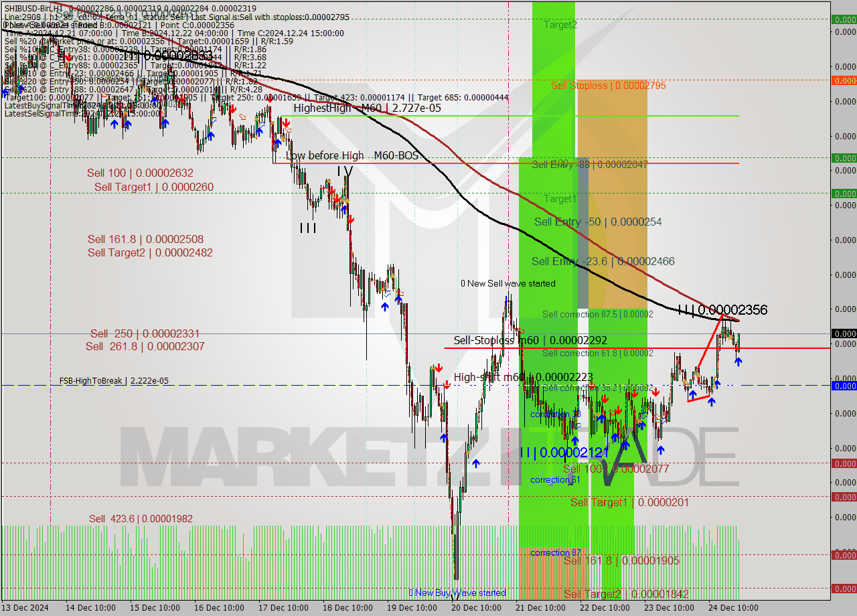The width and height of the screenshot is (857, 616).
Task: Select the blue price tag on price axis
Action: pyautogui.click(x=844, y=386)
